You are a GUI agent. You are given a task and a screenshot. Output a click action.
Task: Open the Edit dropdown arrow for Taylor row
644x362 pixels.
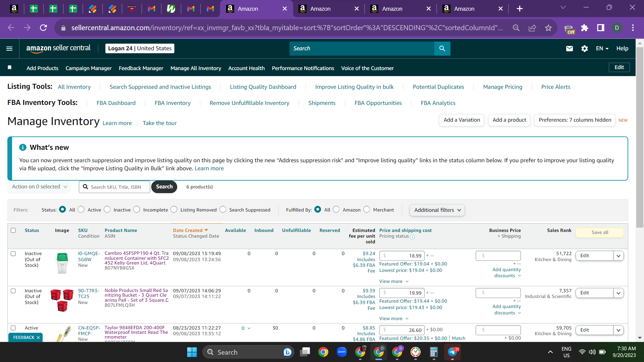[619, 330]
